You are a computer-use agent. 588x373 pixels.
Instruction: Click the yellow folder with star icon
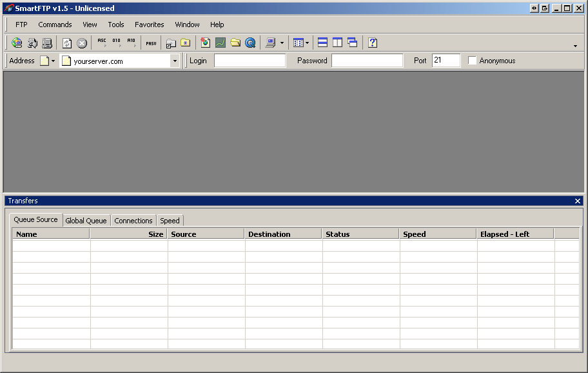186,43
